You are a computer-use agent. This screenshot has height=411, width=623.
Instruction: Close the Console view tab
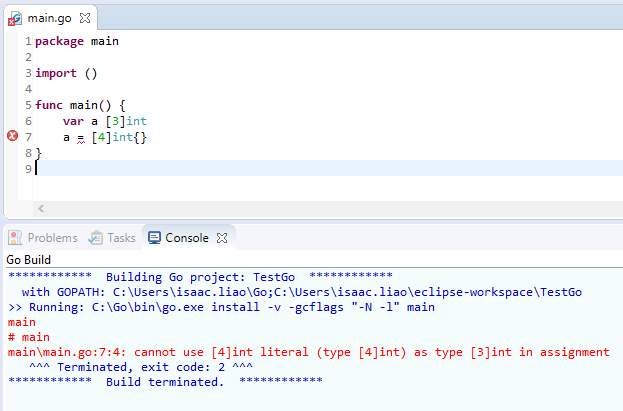222,238
